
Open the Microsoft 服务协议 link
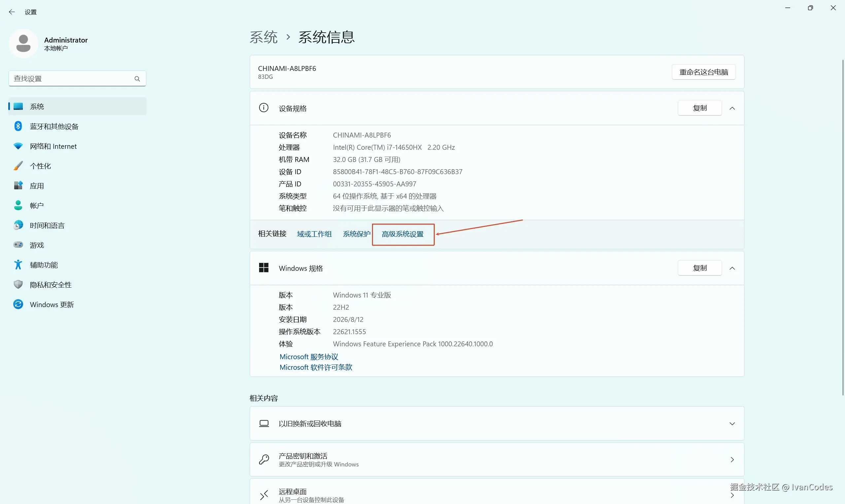coord(309,357)
